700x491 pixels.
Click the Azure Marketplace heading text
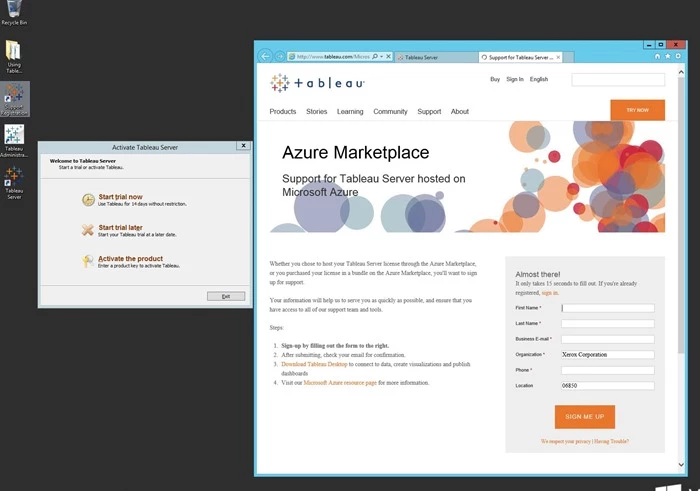point(355,153)
